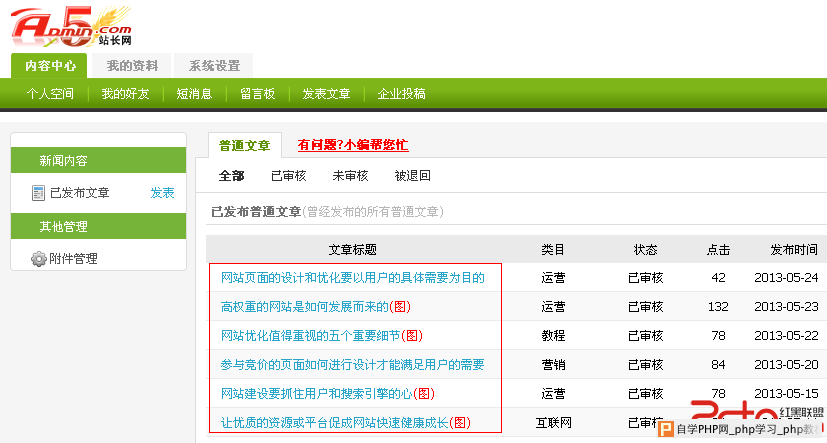Go to 个人空间 in green navigation
This screenshot has width=827, height=443.
click(50, 94)
